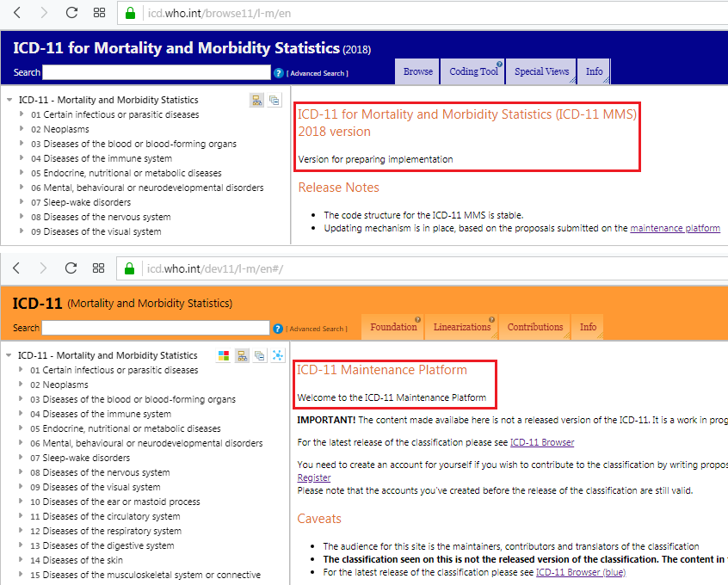Expand 14 Diseases of the skin
728x585 pixels.
pos(21,559)
